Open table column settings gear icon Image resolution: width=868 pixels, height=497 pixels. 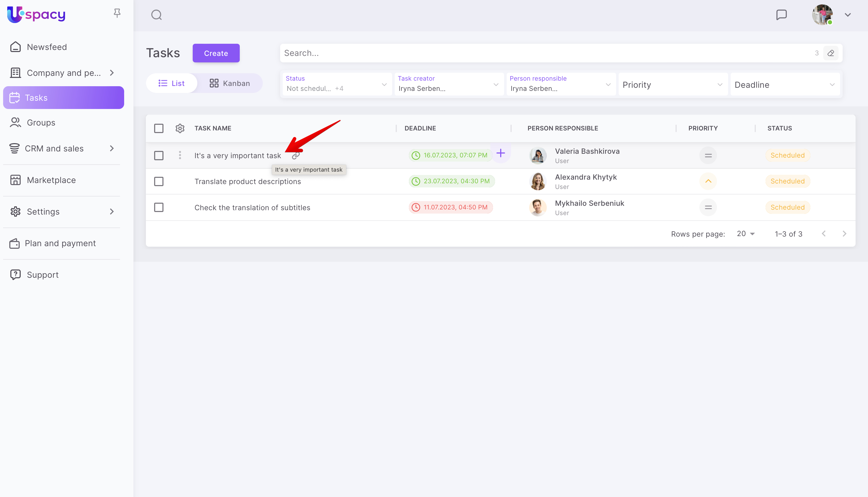coord(180,128)
